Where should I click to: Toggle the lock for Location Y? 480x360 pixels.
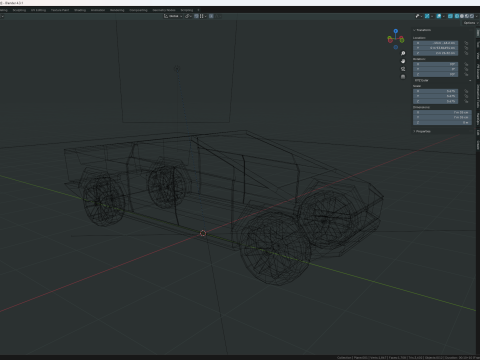coord(466,48)
